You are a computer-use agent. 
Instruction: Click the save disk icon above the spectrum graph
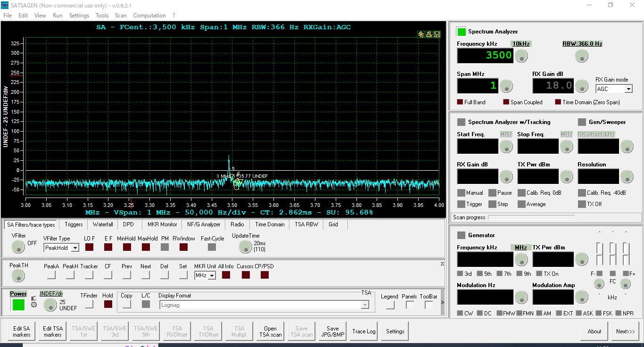(x=437, y=34)
